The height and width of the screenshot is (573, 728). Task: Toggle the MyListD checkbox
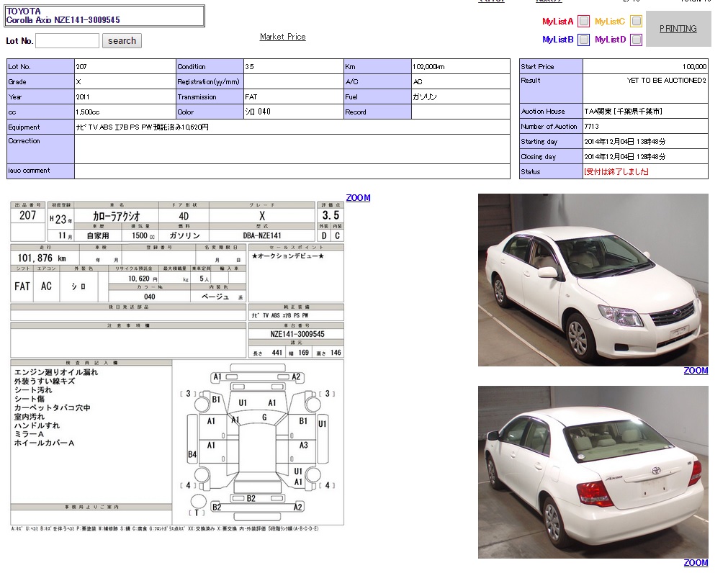(636, 40)
